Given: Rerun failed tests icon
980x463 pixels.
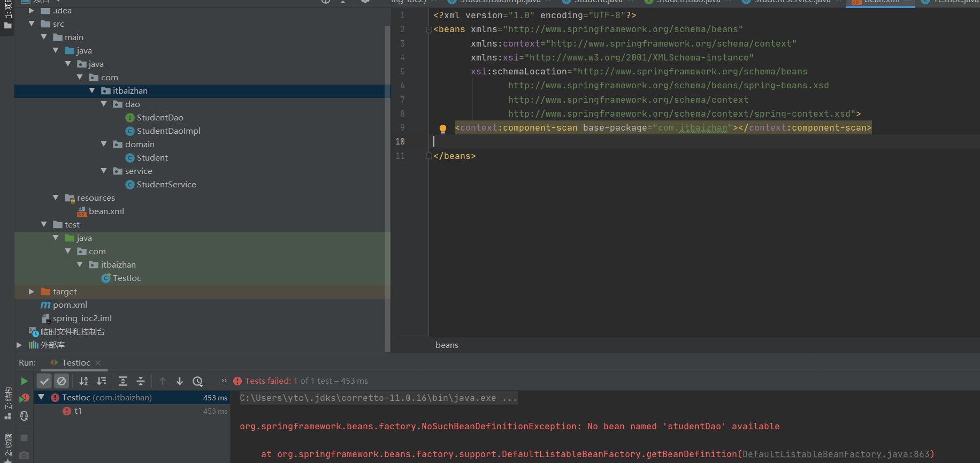Looking at the screenshot, I should [24, 398].
